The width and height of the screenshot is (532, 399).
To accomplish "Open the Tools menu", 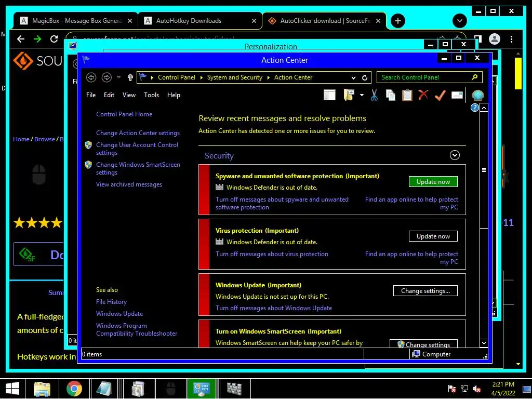I will pyautogui.click(x=151, y=95).
